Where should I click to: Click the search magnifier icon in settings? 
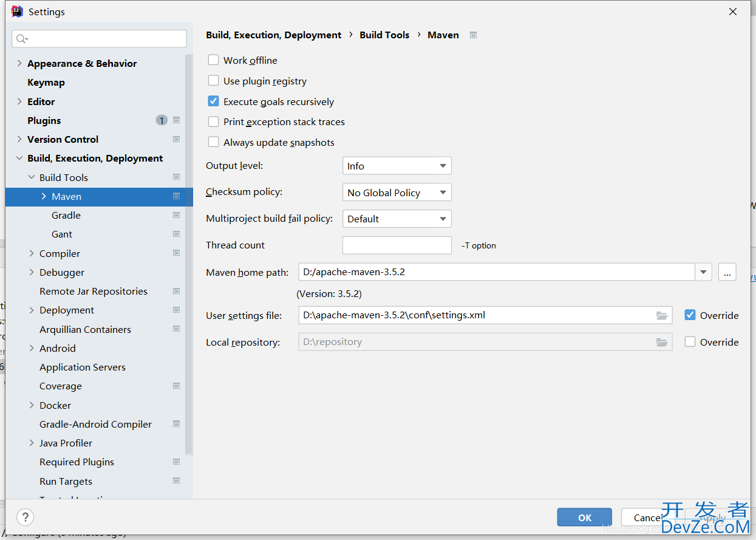click(x=22, y=39)
